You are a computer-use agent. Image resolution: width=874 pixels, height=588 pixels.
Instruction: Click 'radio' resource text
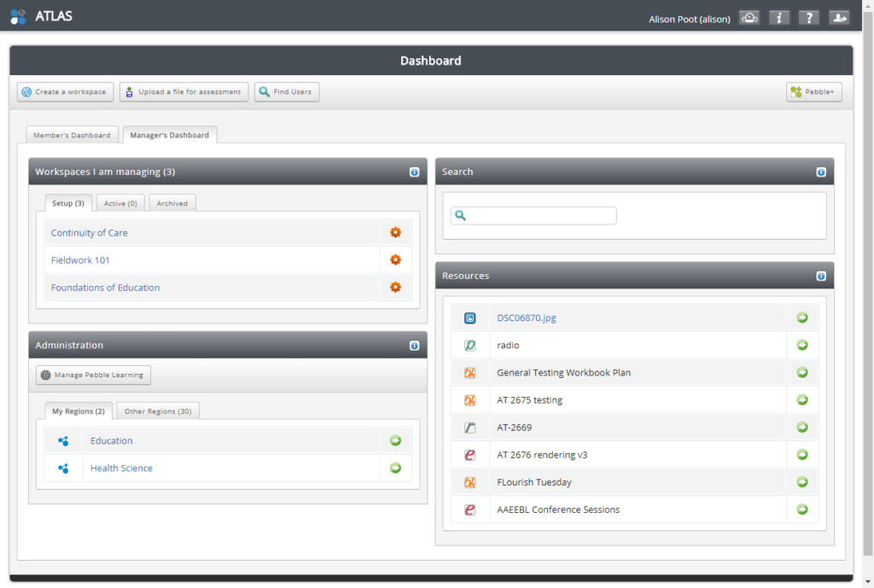pos(508,345)
